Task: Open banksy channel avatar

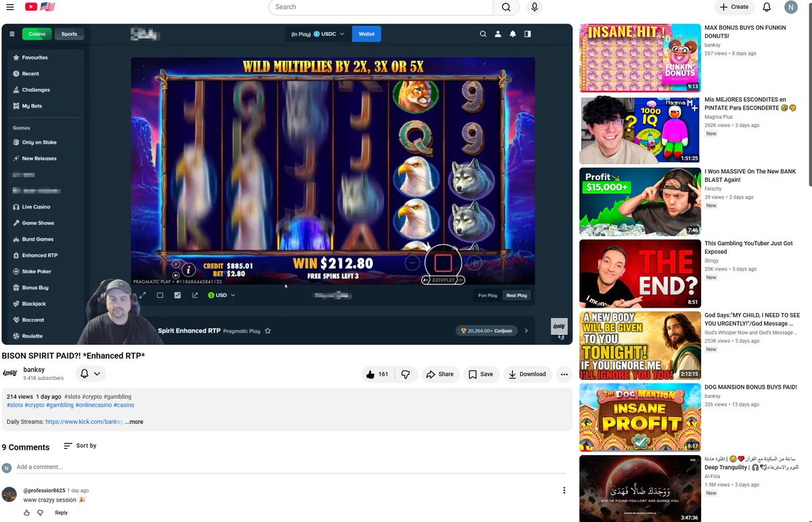Action: click(x=10, y=373)
